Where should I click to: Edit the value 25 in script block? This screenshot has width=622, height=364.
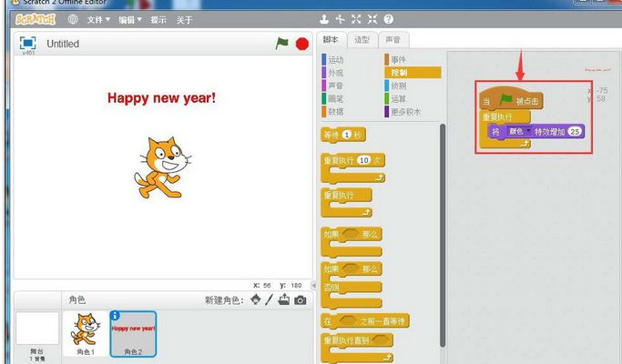tap(574, 132)
